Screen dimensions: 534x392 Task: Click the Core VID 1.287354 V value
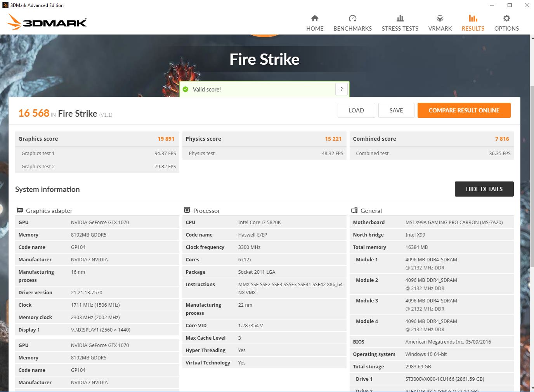[x=251, y=325]
